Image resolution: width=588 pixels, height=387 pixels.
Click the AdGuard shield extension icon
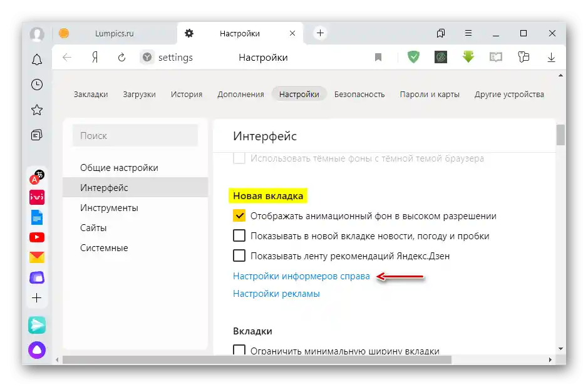tap(413, 57)
